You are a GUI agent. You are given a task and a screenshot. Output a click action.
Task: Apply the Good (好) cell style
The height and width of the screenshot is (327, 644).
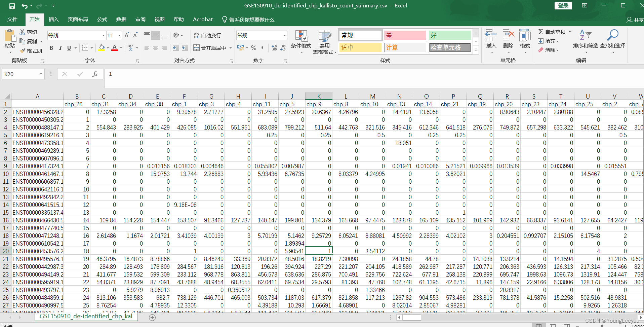click(x=450, y=35)
